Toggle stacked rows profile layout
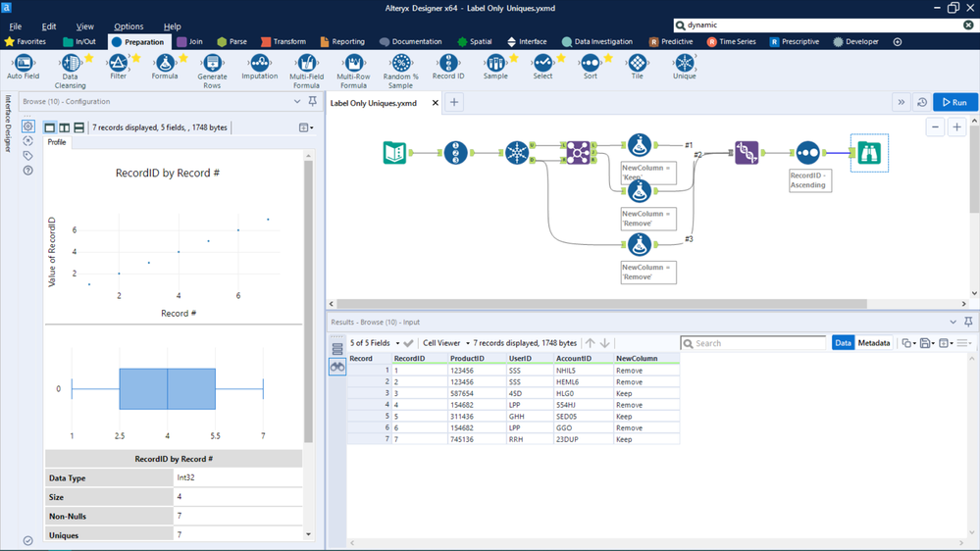This screenshot has width=980, height=551. (78, 127)
